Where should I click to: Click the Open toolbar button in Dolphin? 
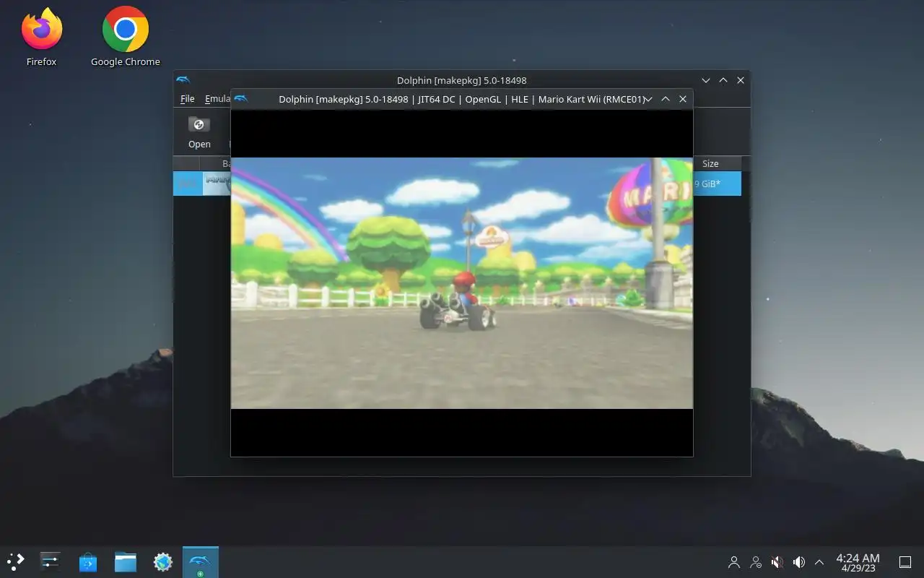point(199,132)
